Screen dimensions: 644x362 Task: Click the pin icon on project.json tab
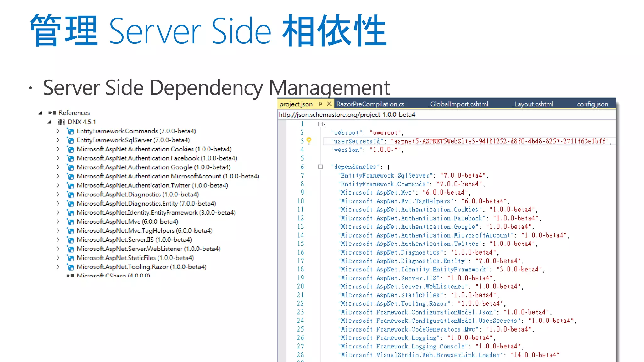(x=320, y=104)
